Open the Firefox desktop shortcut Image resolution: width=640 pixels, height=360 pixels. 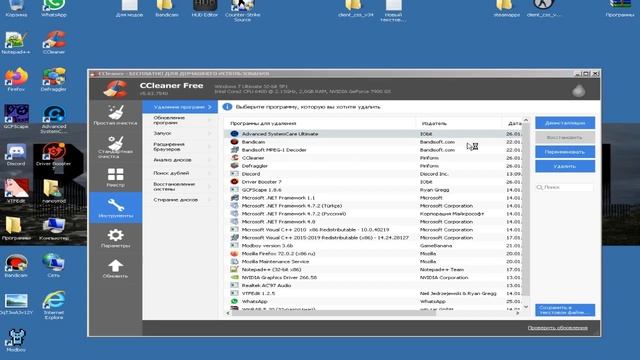pyautogui.click(x=16, y=80)
